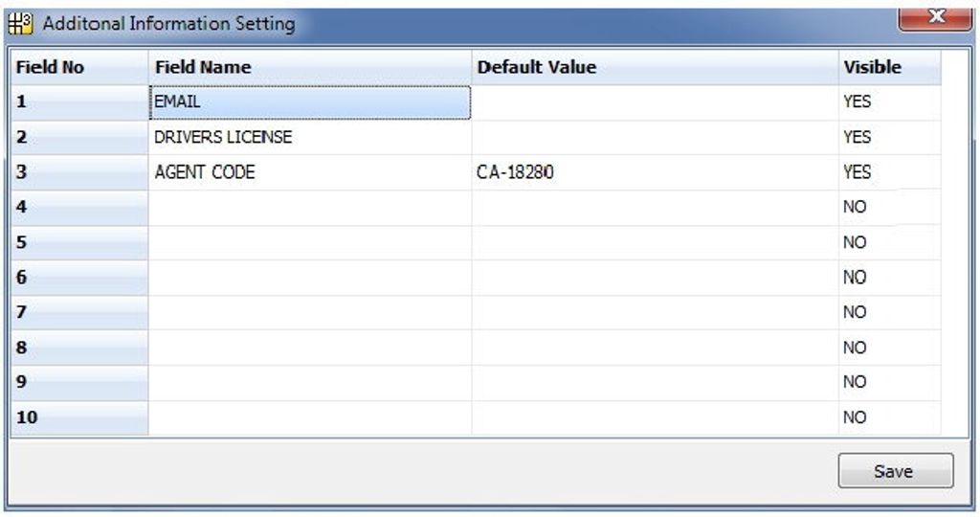Select the DRIVERS LICENSE field name cell
The image size is (980, 517).
click(x=310, y=137)
